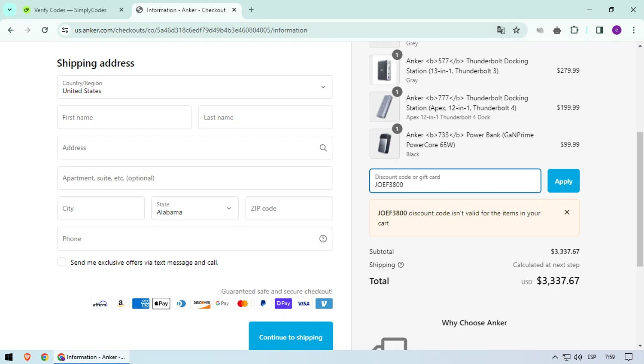Click the Venmo icon
Image resolution: width=644 pixels, height=364 pixels.
point(324,303)
